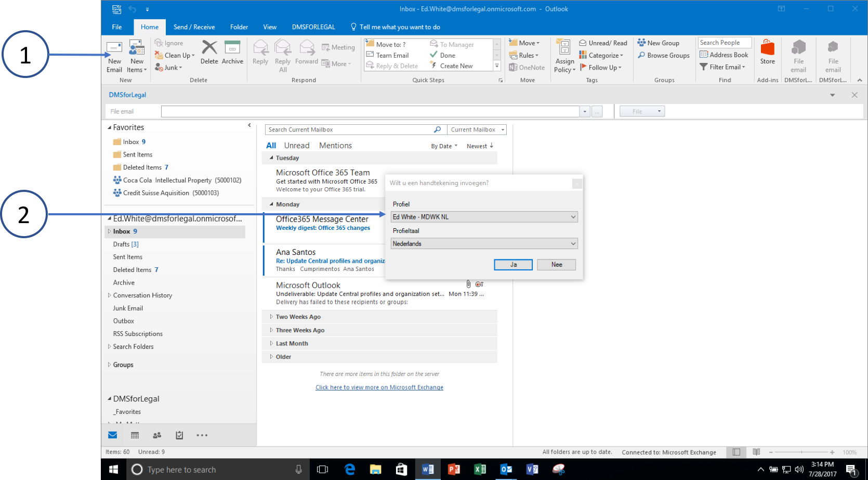Click the Search Current Mailbox field
The image size is (868, 480).
[x=349, y=129]
